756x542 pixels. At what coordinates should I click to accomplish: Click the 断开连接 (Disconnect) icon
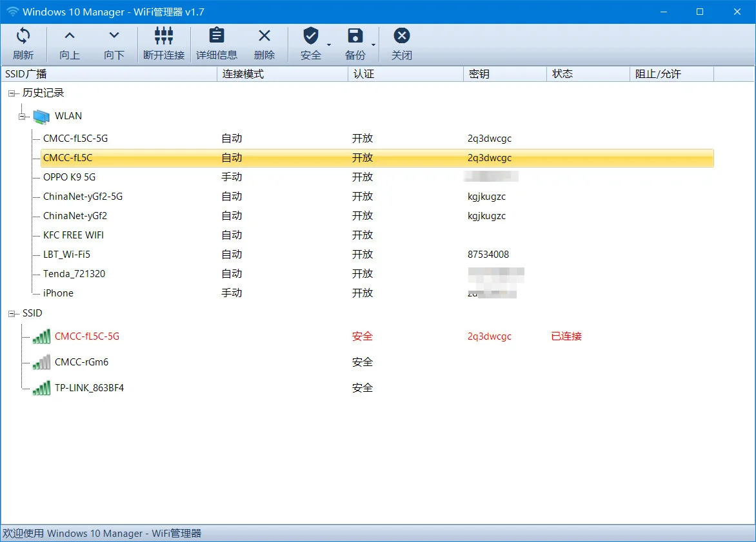(x=163, y=36)
